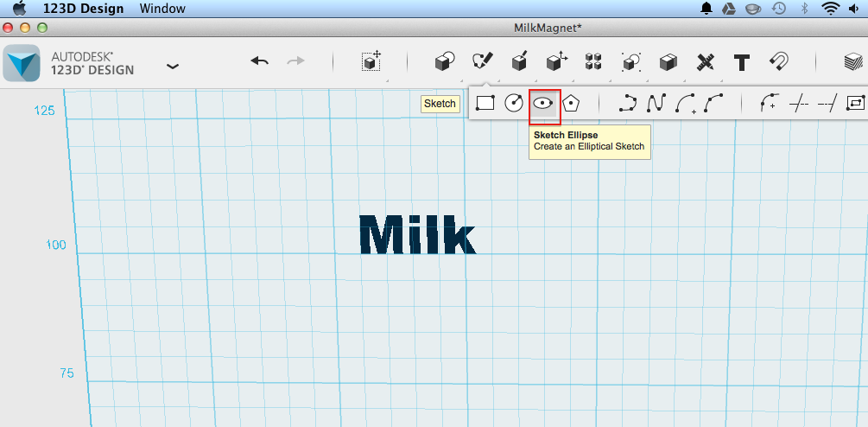Select the sketch Extend tool
Image resolution: width=868 pixels, height=427 pixels.
point(827,103)
